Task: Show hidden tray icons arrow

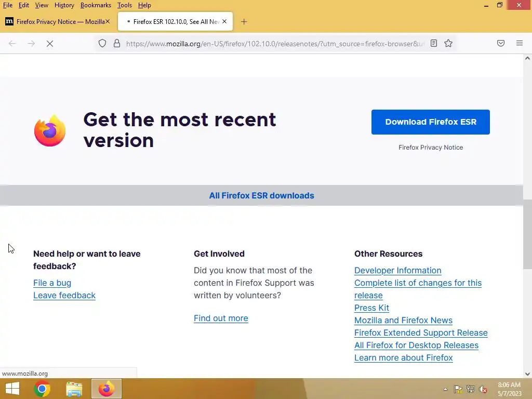Action: click(445, 389)
